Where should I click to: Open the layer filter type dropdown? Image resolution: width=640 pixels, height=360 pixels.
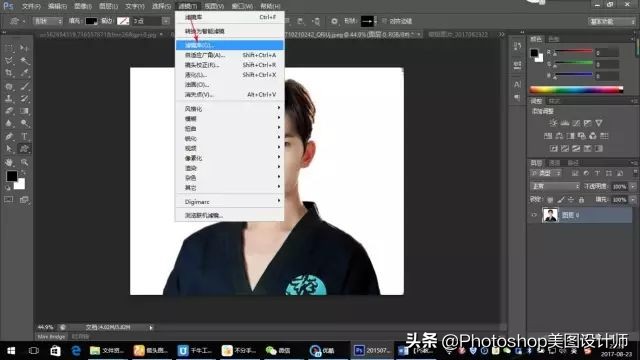pyautogui.click(x=546, y=173)
